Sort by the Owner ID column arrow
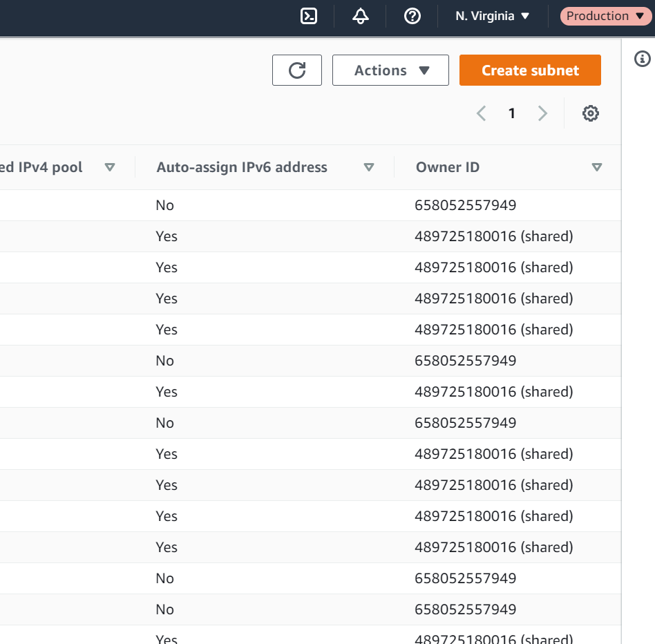 click(597, 167)
